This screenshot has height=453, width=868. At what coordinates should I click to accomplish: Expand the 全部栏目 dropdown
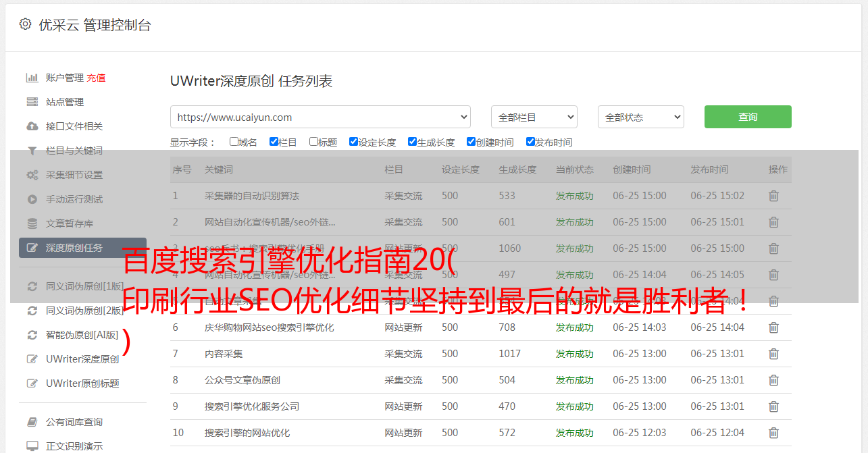(534, 117)
